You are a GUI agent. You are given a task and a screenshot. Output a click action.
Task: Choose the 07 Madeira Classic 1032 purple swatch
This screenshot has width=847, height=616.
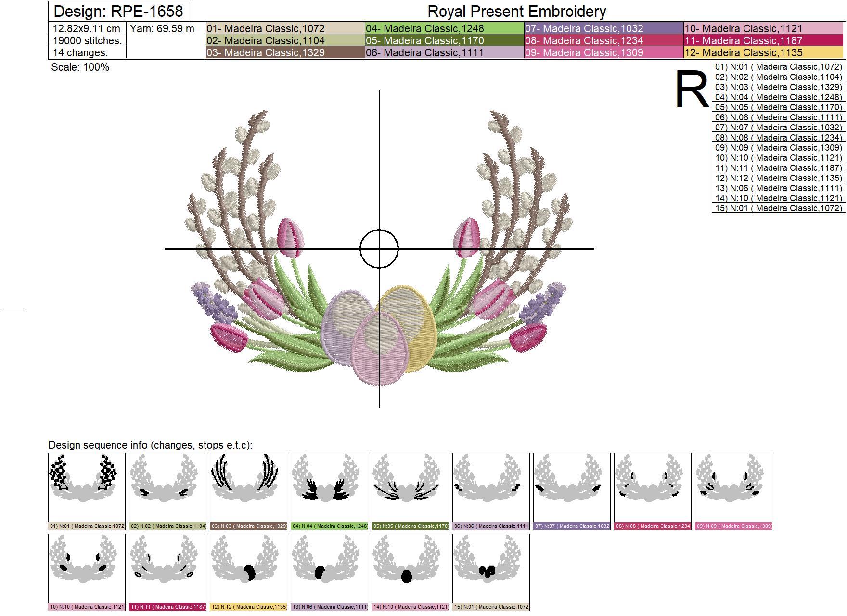(x=603, y=28)
